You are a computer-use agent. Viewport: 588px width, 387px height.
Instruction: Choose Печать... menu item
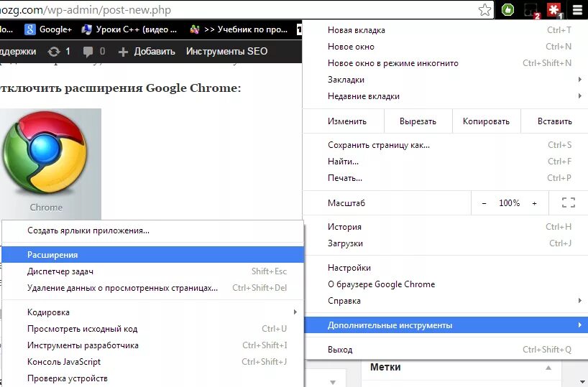(x=446, y=177)
